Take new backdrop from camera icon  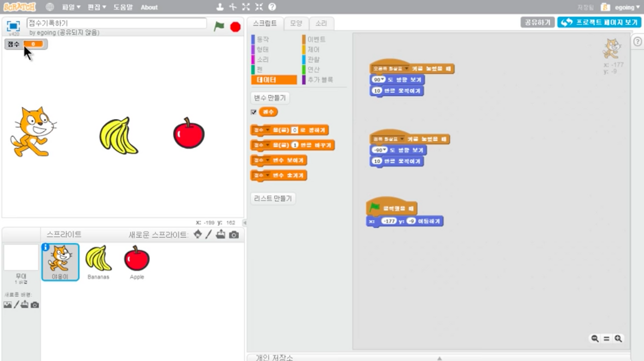coord(35,305)
